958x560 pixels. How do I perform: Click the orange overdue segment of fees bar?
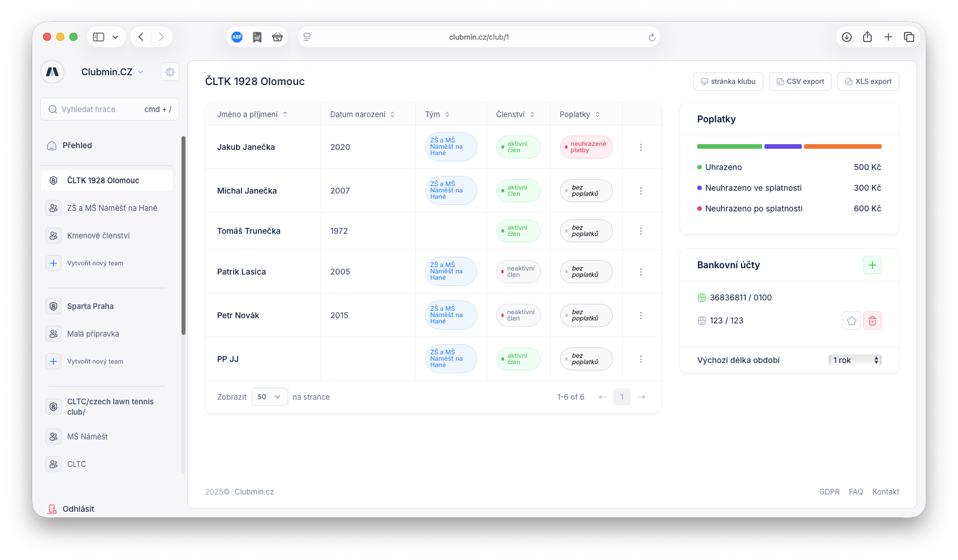point(842,146)
